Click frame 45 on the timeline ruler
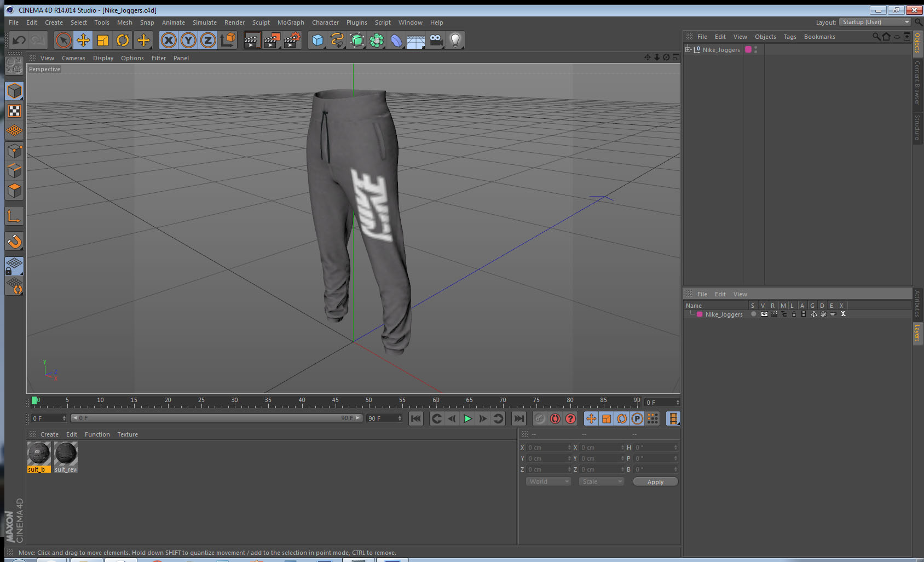The width and height of the screenshot is (924, 562). tap(335, 402)
